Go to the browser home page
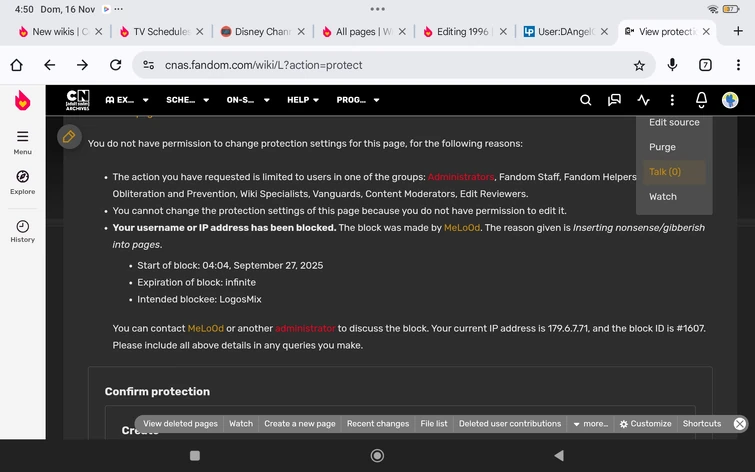 (x=16, y=65)
